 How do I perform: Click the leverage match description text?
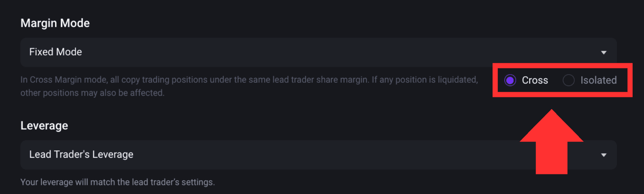[x=118, y=182]
